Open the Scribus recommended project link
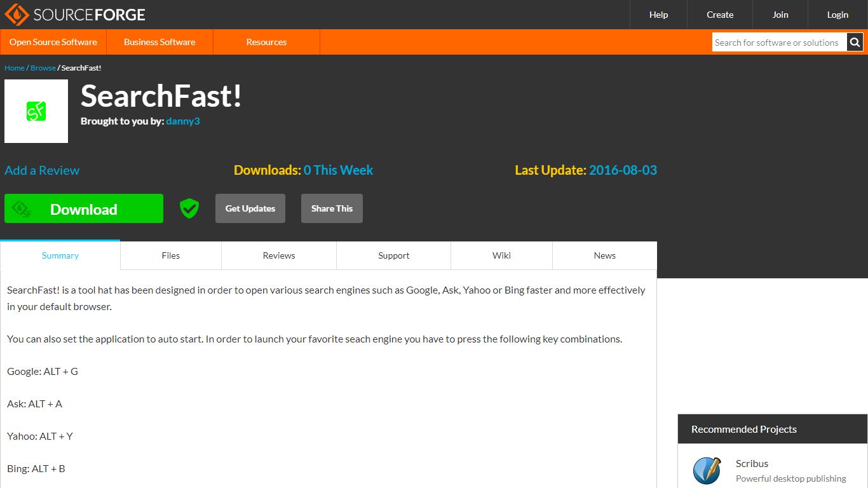The width and height of the screenshot is (868, 488). 752,463
